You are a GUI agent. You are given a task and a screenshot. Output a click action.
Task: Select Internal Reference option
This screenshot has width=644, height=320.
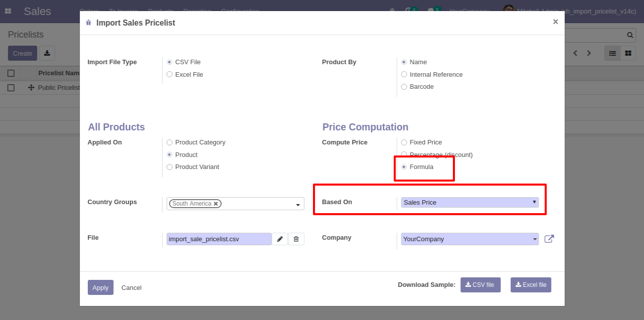[x=404, y=74]
